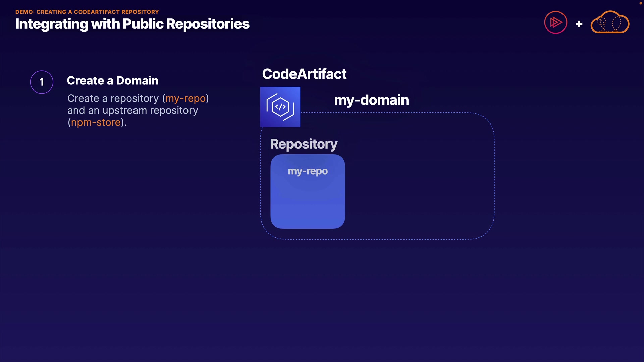Click the Create a Domain heading
Screen dimensions: 644x362
112,81
